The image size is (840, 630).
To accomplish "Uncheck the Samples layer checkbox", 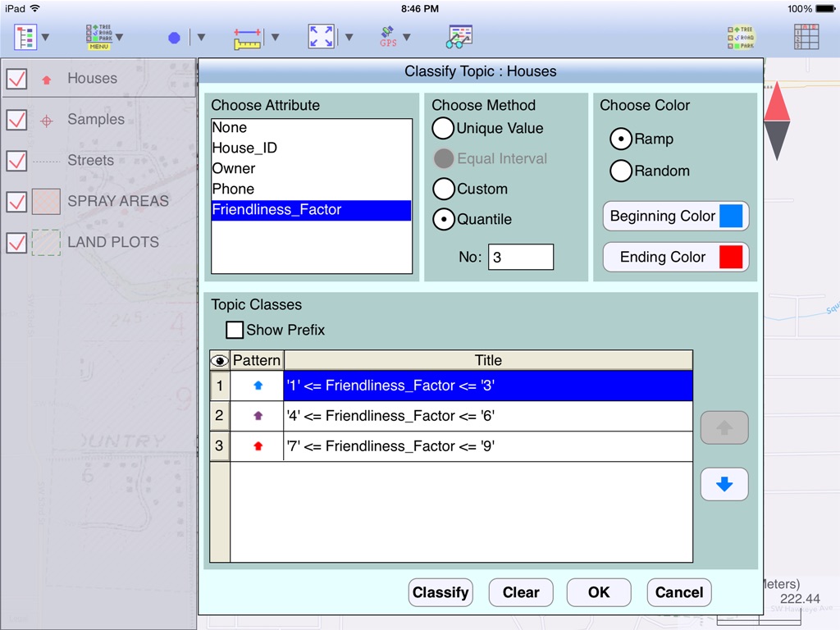I will 16,120.
